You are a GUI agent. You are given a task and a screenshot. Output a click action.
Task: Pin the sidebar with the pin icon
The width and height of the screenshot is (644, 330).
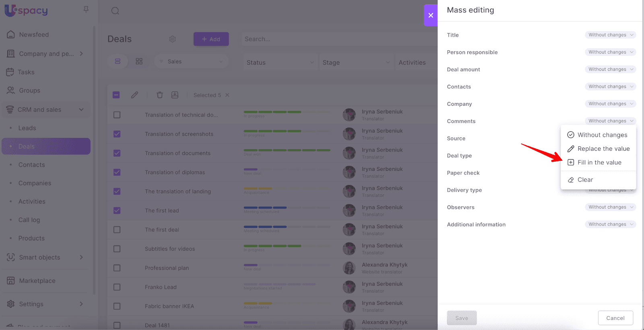pyautogui.click(x=86, y=9)
